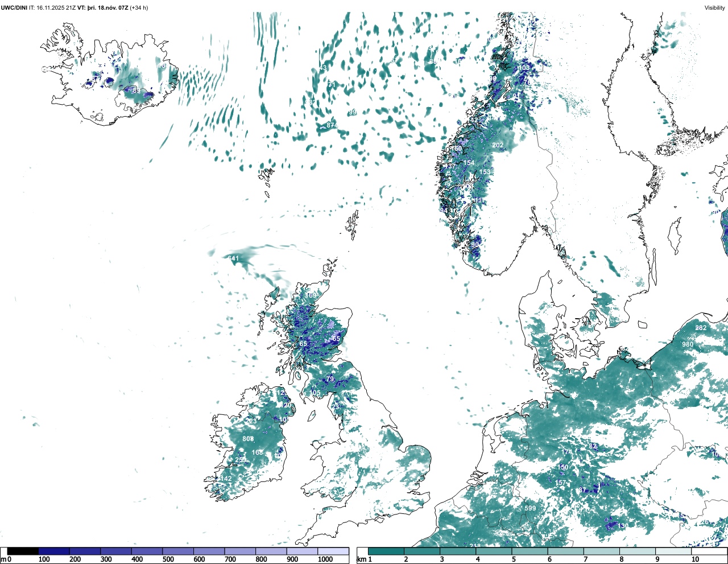
Task: Click the '282' value on the Baltic coast
Action: click(x=701, y=328)
